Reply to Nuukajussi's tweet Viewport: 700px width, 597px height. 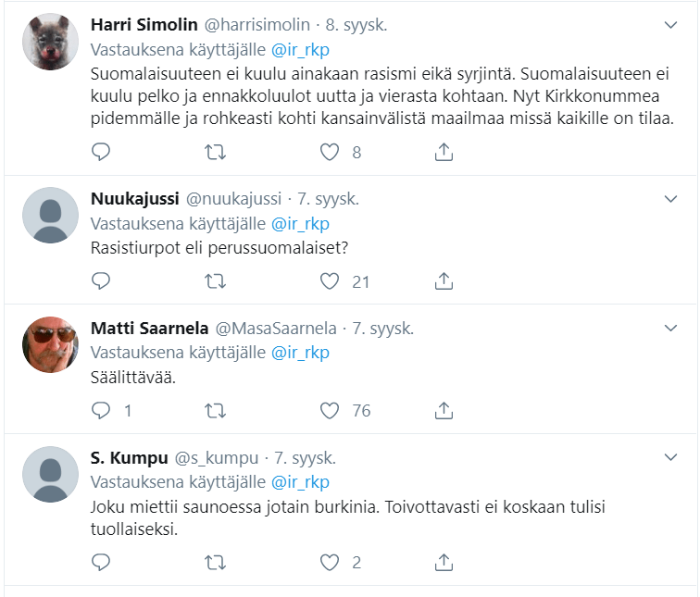pos(102,280)
